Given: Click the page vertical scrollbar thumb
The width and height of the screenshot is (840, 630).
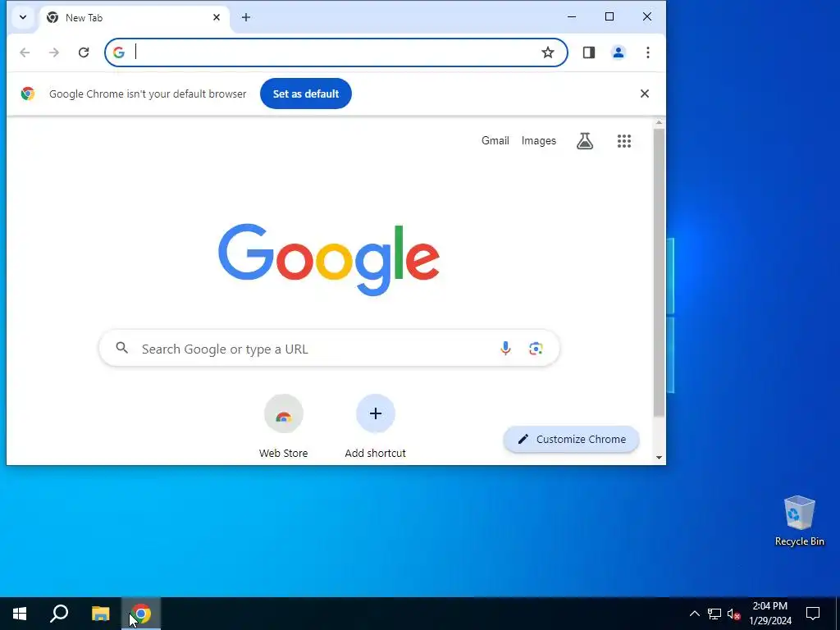Looking at the screenshot, I should [x=659, y=272].
